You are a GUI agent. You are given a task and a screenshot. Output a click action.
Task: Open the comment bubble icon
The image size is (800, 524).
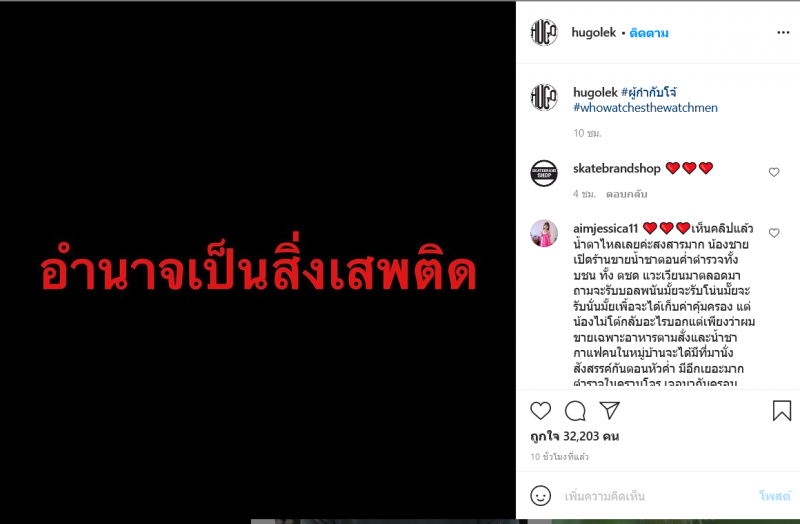[575, 411]
